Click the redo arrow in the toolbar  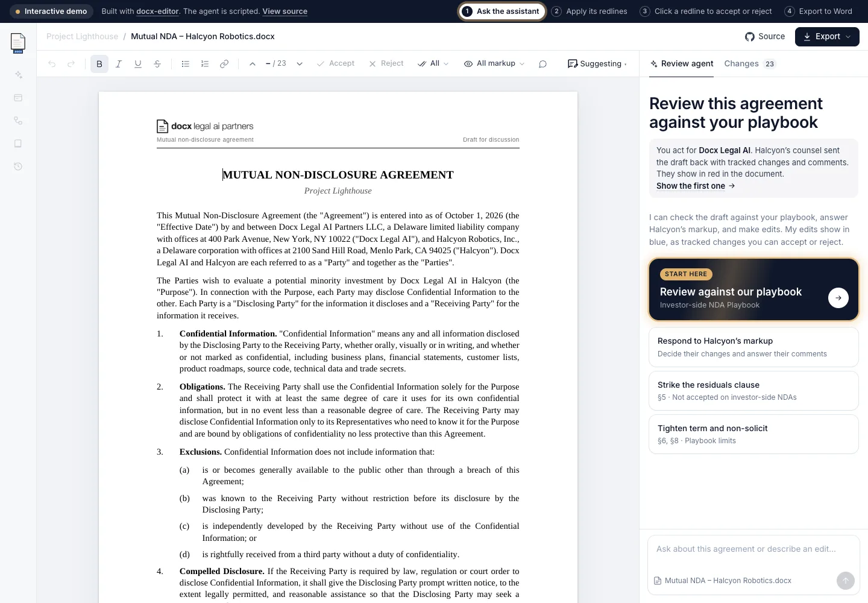tap(71, 64)
